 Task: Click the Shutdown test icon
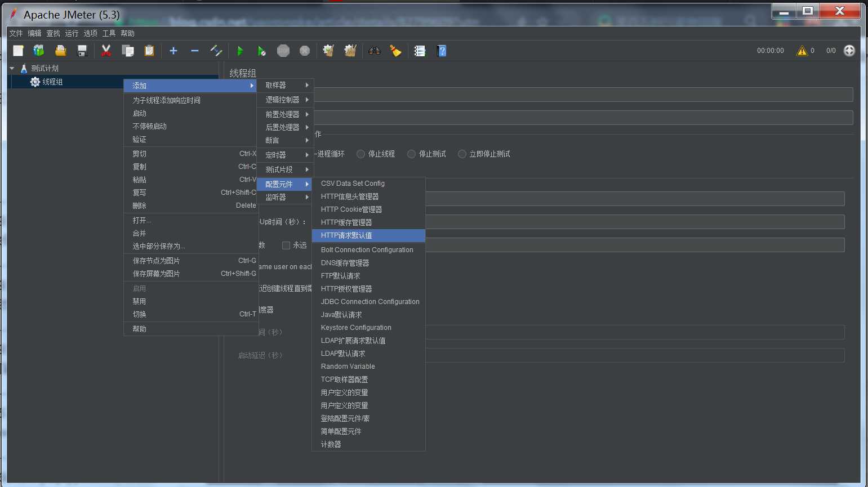coord(305,51)
